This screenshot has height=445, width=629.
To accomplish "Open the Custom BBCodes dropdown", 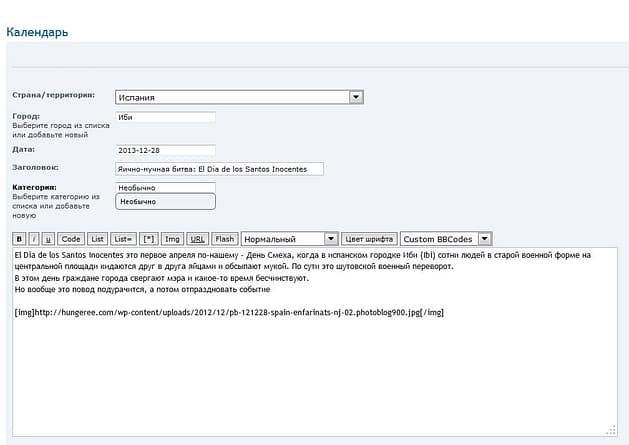I will [446, 239].
